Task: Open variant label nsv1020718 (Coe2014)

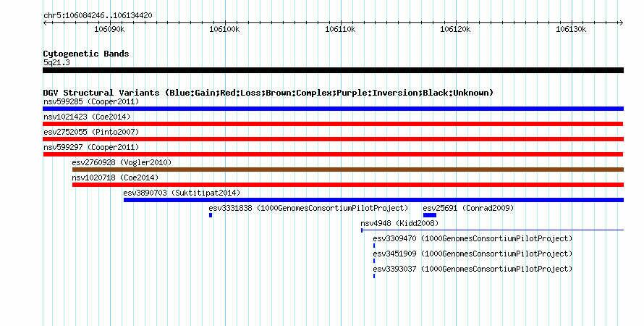Action: click(x=115, y=177)
